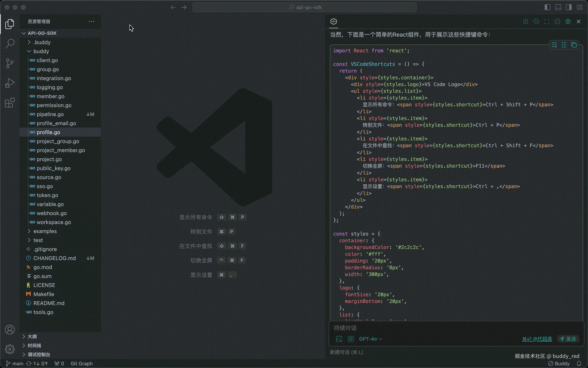This screenshot has height=368, width=588.
Task: Click the 发送 send button
Action: tap(568, 339)
